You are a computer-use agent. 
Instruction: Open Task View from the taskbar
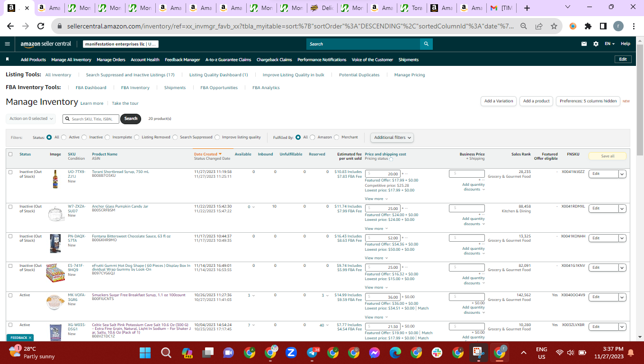coord(208,353)
